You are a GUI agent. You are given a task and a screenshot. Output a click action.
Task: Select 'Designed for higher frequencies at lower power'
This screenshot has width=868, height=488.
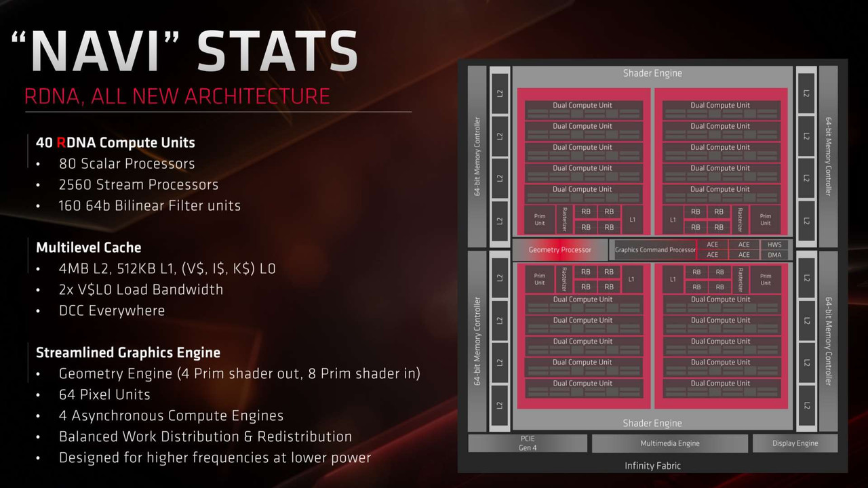[x=214, y=457]
